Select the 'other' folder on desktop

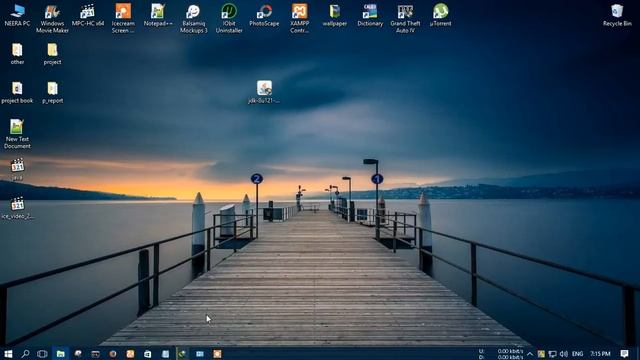pyautogui.click(x=17, y=54)
